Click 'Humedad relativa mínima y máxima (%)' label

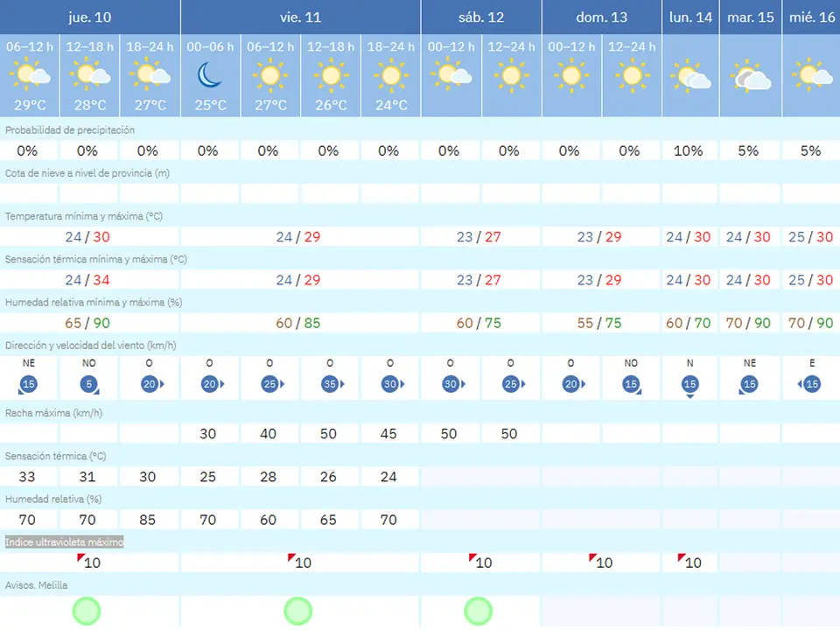94,303
